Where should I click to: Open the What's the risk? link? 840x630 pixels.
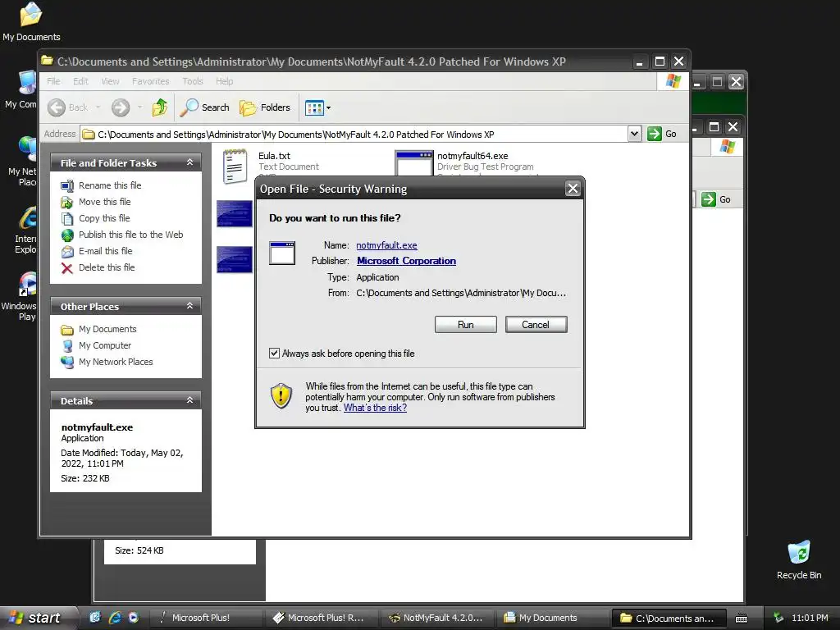(x=375, y=408)
